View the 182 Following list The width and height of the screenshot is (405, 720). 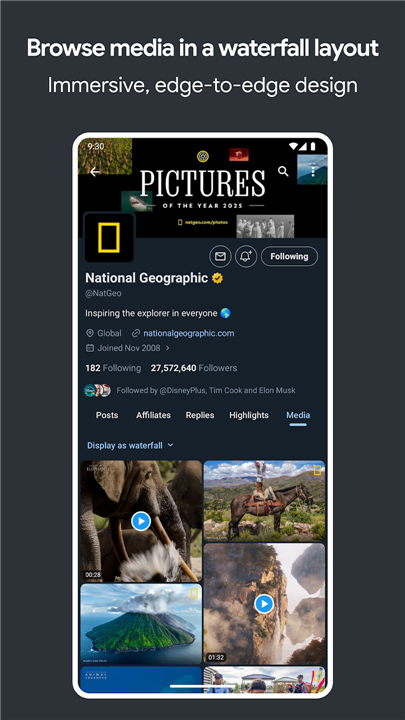113,368
